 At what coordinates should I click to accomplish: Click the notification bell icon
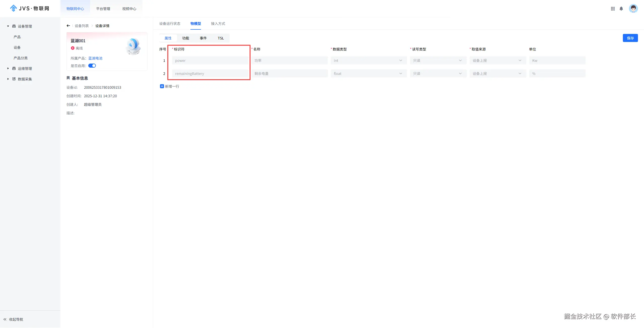[x=621, y=9]
